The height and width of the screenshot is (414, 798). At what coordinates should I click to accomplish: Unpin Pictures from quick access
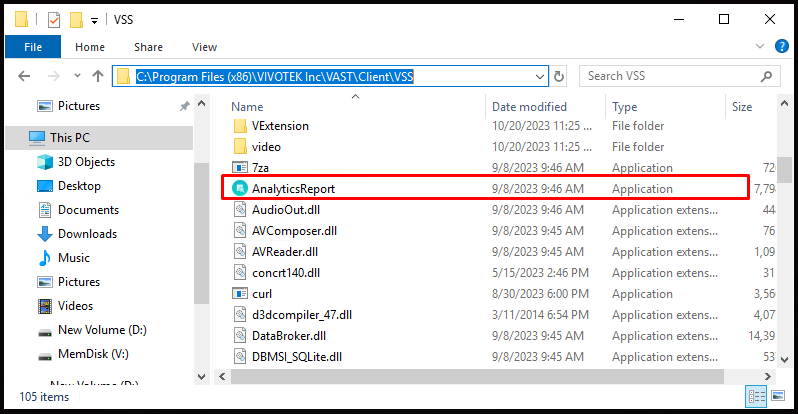(x=184, y=106)
